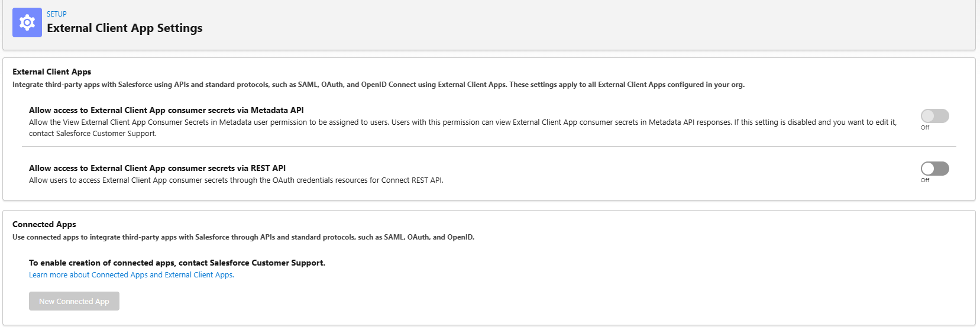Open Learn more about Connected Apps link

point(131,275)
